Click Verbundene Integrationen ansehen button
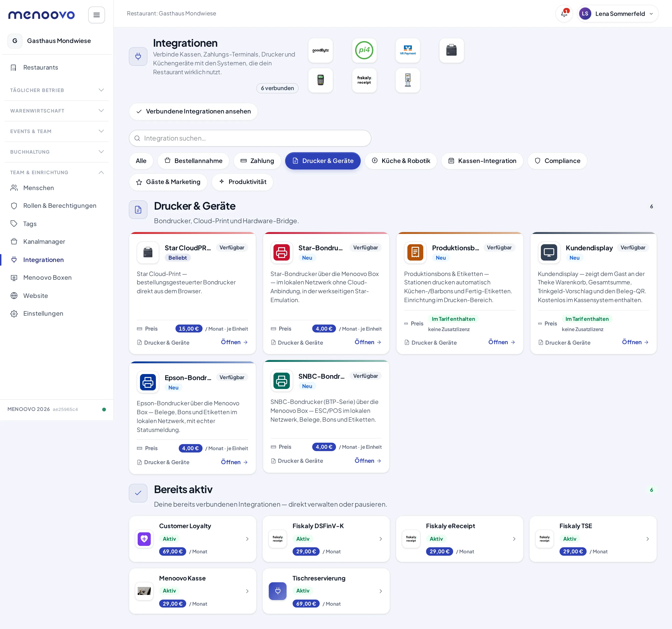Screen dimensions: 672x629 click(193, 112)
